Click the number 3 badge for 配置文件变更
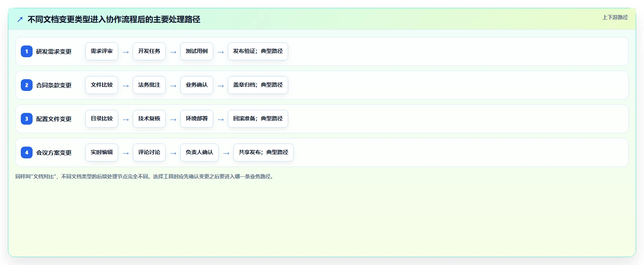Screen dimensions: 644x265 (27, 119)
